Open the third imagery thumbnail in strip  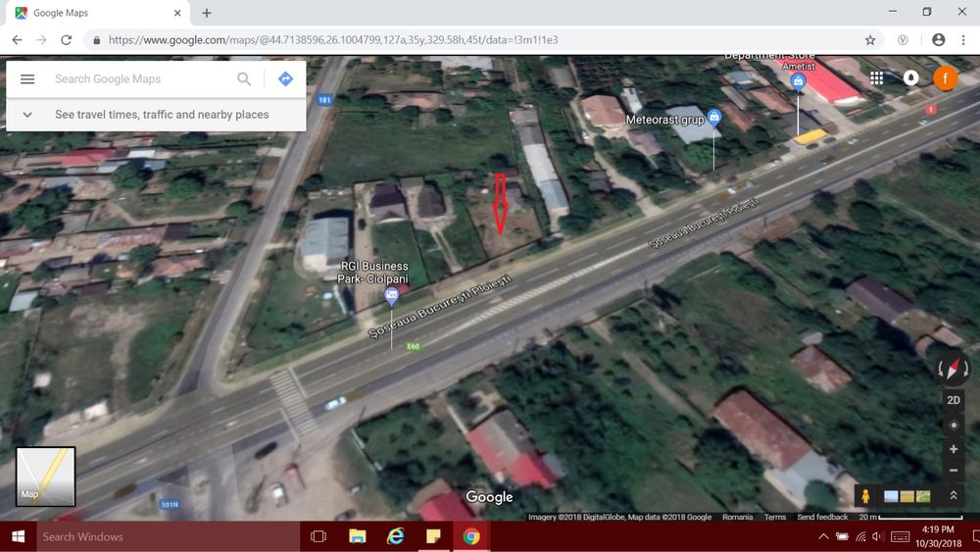click(x=923, y=496)
